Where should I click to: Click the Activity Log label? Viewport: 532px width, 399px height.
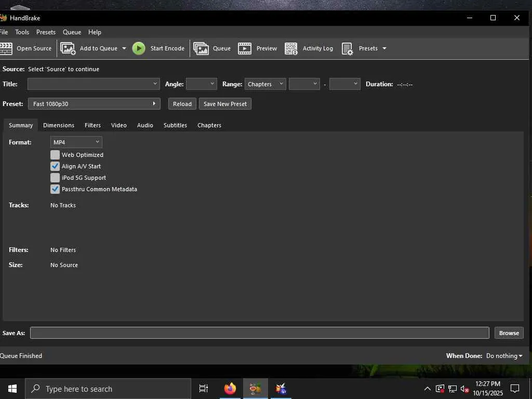point(318,48)
